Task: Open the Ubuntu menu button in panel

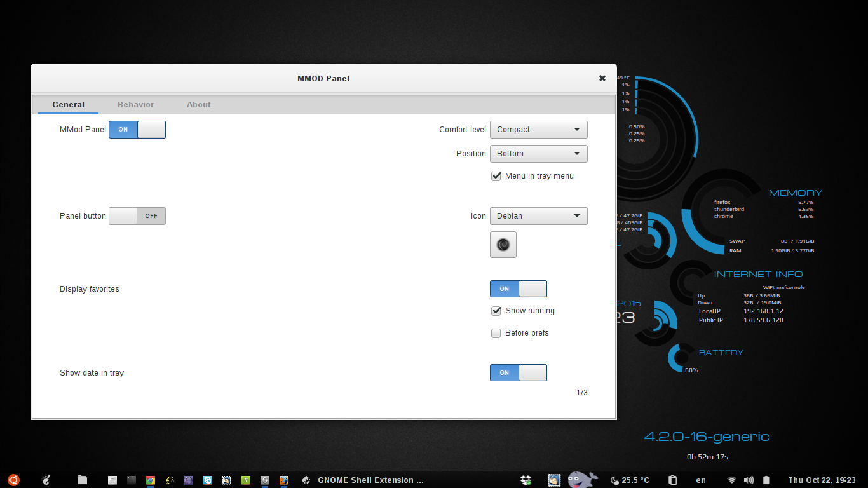Action: click(x=13, y=480)
